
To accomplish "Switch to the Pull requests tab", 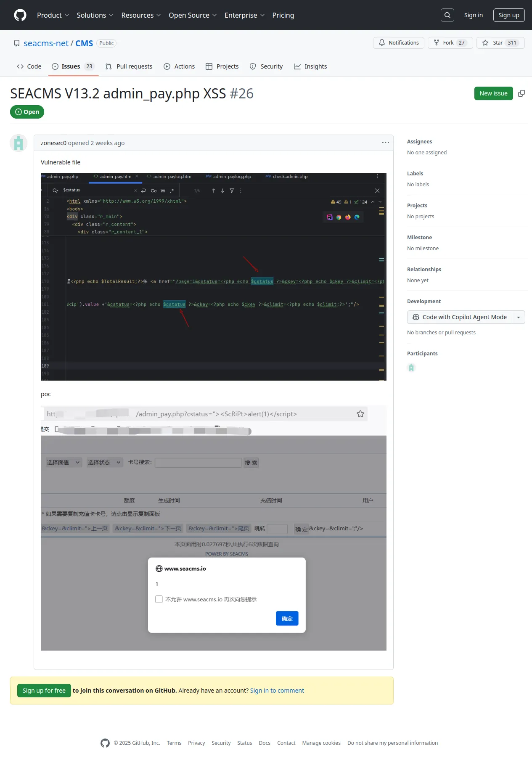I will pos(129,66).
